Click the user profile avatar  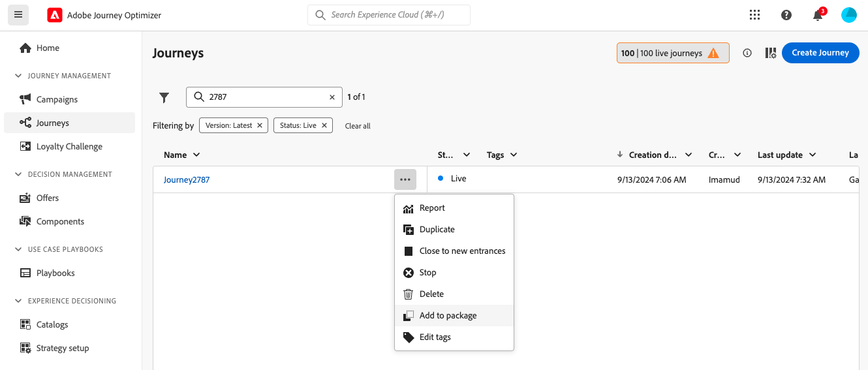point(849,15)
